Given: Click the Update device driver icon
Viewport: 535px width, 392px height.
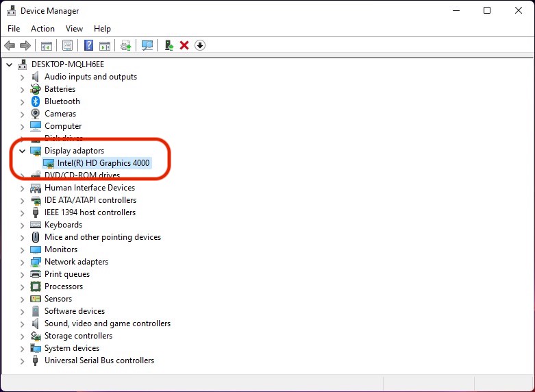Looking at the screenshot, I should [169, 45].
